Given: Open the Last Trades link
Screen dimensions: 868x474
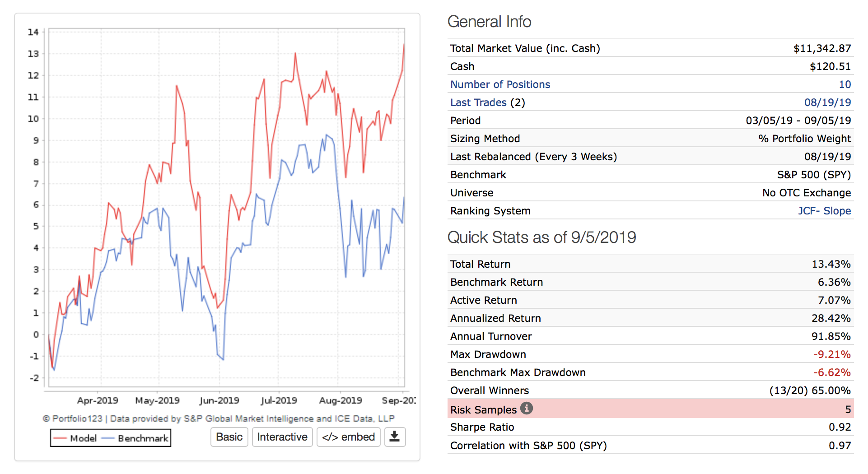Looking at the screenshot, I should 478,102.
